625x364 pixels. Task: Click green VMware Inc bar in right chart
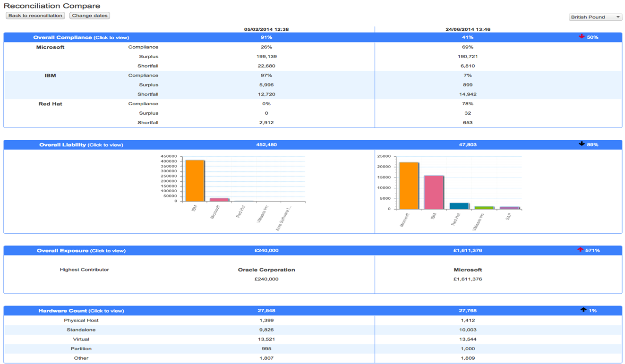(484, 207)
